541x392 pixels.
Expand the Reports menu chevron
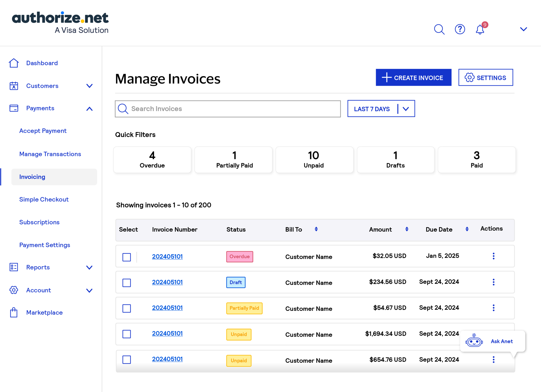click(x=89, y=268)
